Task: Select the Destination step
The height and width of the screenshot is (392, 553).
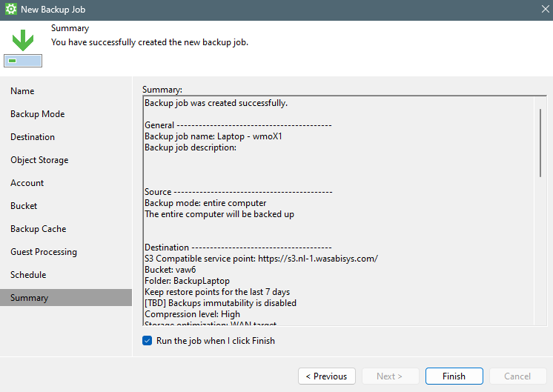Action: pyautogui.click(x=33, y=137)
